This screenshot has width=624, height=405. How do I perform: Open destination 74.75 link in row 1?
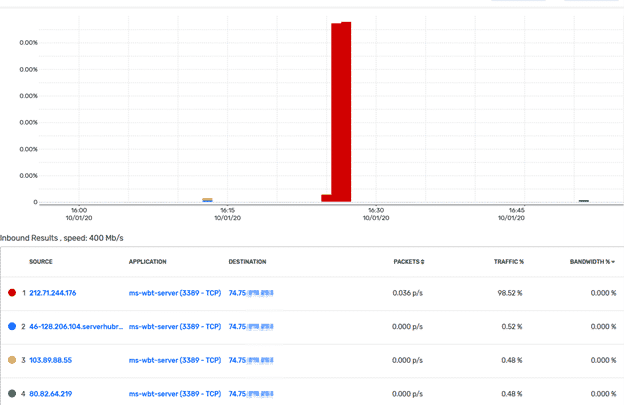(x=251, y=293)
